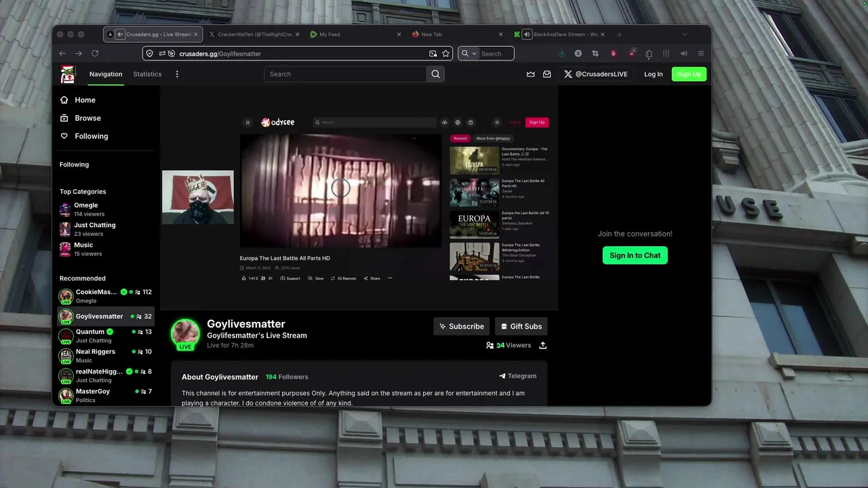Open the MasterGoy recommended channel

[x=106, y=395]
